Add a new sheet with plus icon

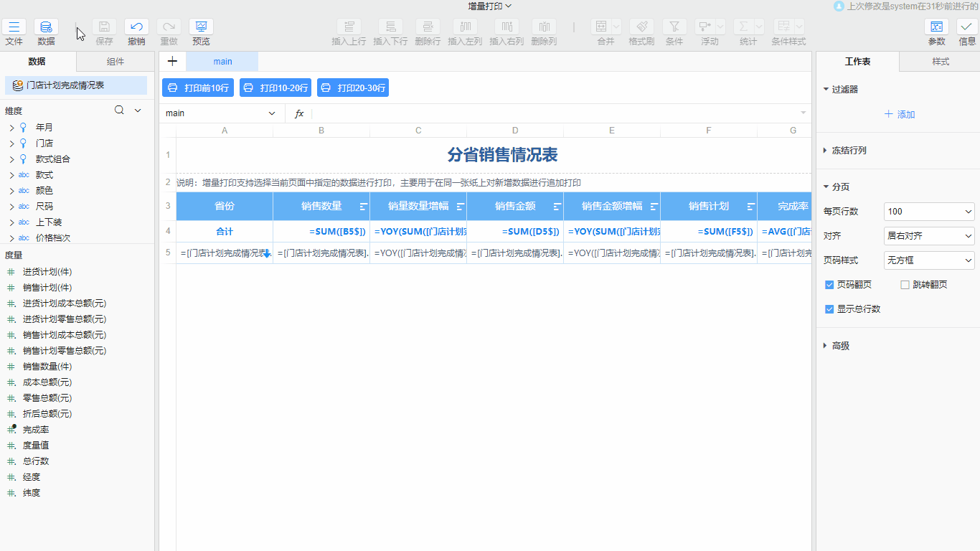172,62
